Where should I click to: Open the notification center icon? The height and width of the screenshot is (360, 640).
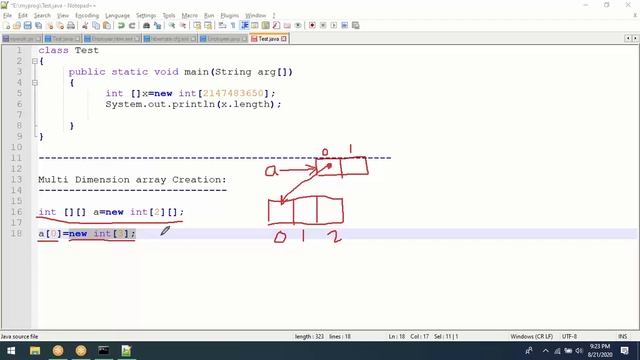[624, 351]
